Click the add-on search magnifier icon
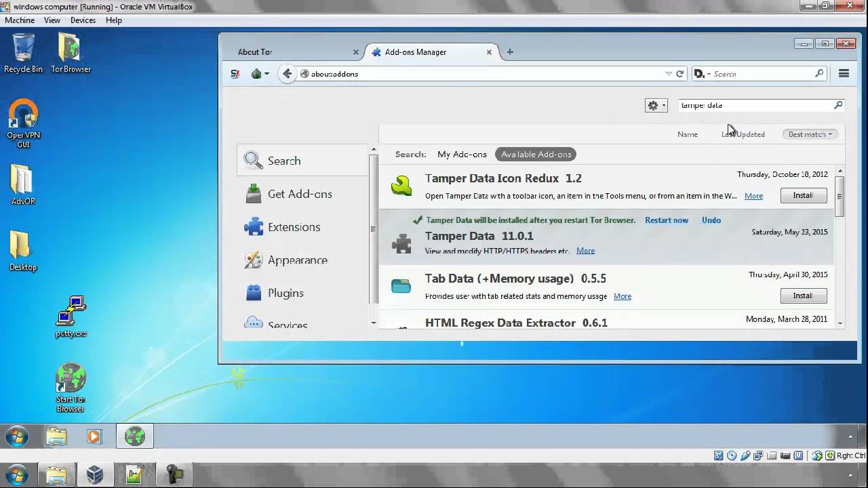Image resolution: width=868 pixels, height=488 pixels. tap(838, 105)
